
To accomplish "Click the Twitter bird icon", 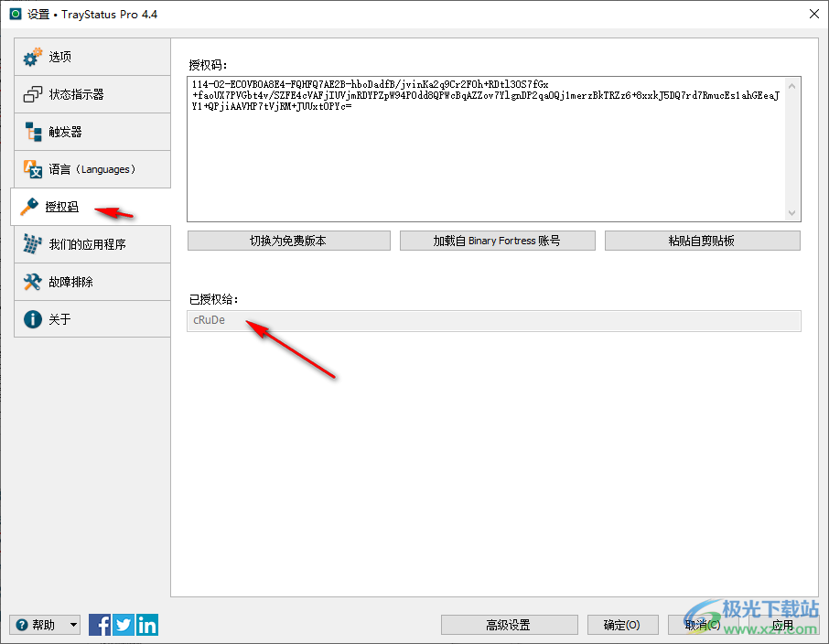I will click(123, 624).
